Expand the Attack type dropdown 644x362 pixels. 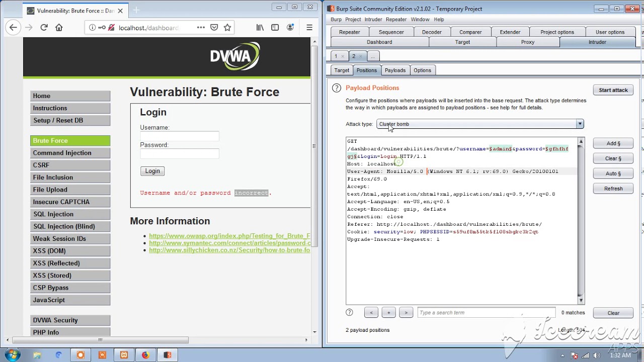point(580,124)
